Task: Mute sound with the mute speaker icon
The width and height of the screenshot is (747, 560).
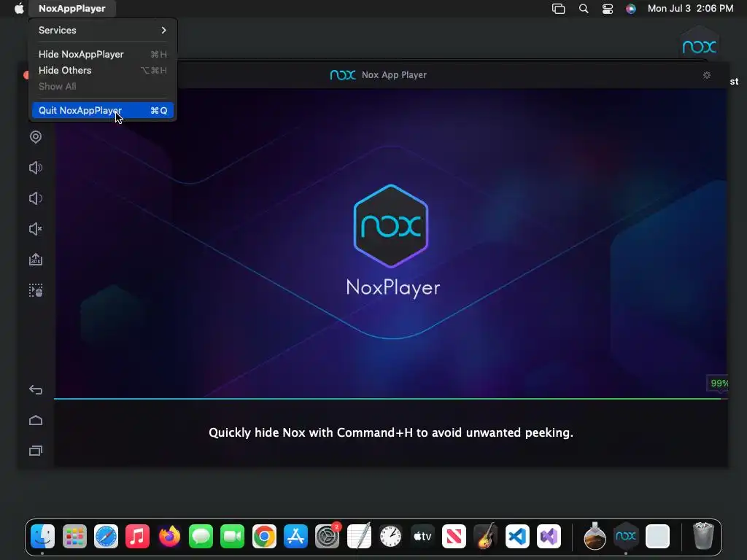Action: point(36,229)
